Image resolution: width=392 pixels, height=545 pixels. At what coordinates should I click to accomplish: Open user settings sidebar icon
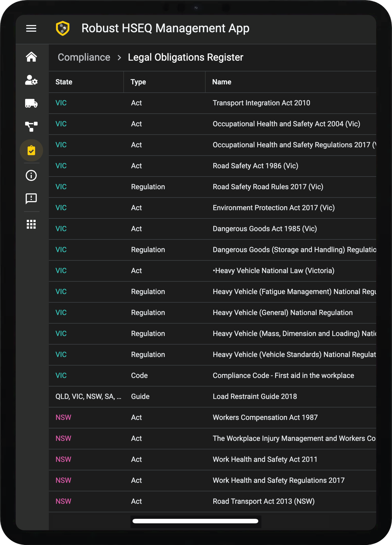pos(31,80)
